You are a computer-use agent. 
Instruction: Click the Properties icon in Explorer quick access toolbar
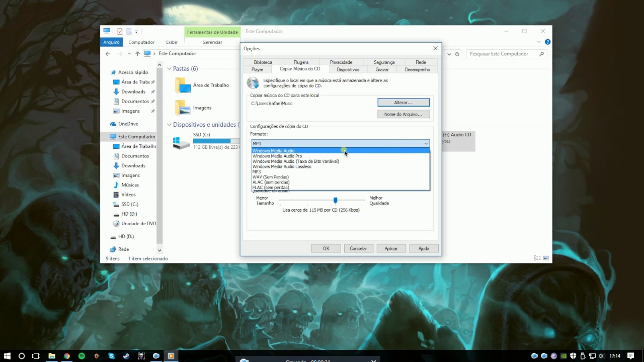click(120, 31)
